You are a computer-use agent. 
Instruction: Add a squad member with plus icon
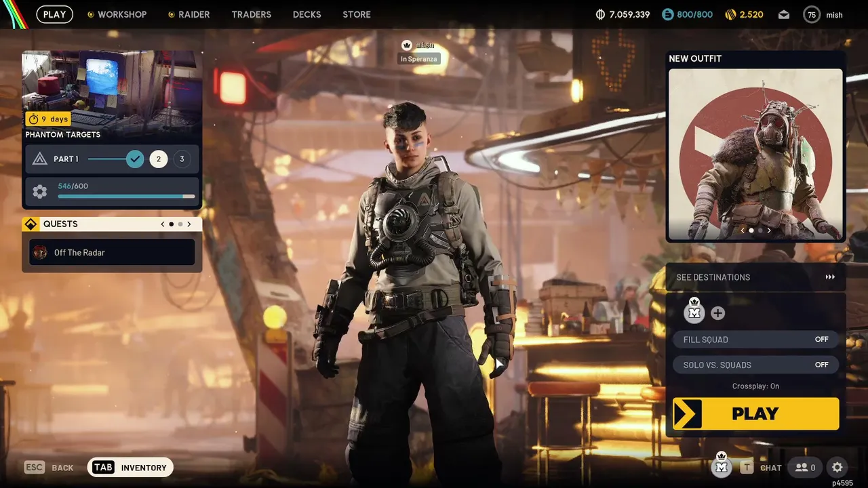(x=717, y=313)
